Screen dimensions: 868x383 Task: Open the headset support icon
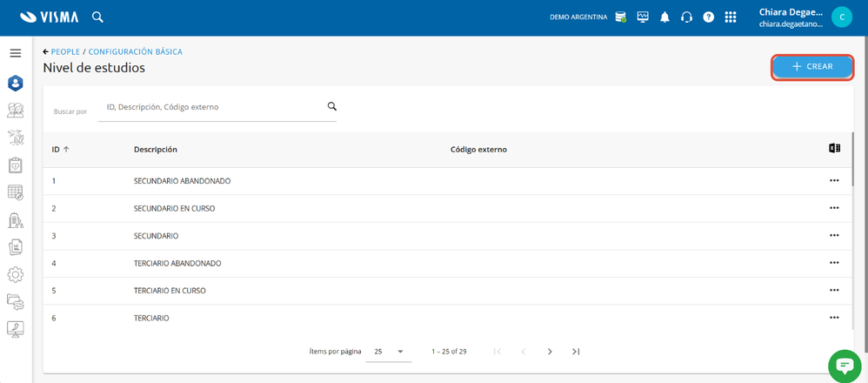tap(686, 17)
